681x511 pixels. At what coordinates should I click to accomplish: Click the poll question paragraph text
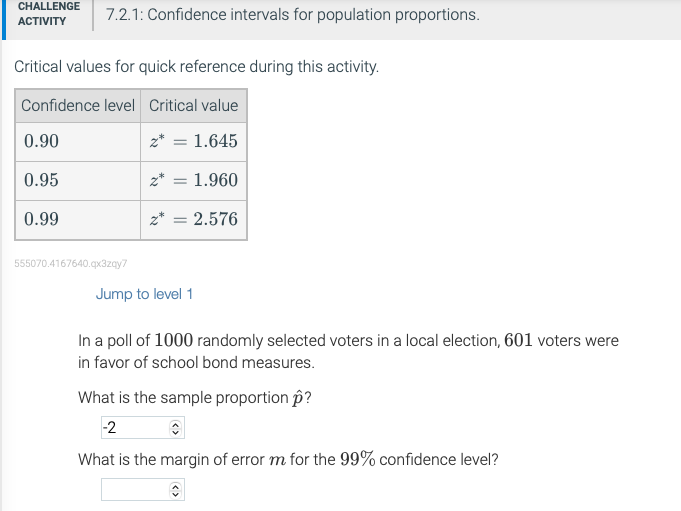tap(348, 351)
